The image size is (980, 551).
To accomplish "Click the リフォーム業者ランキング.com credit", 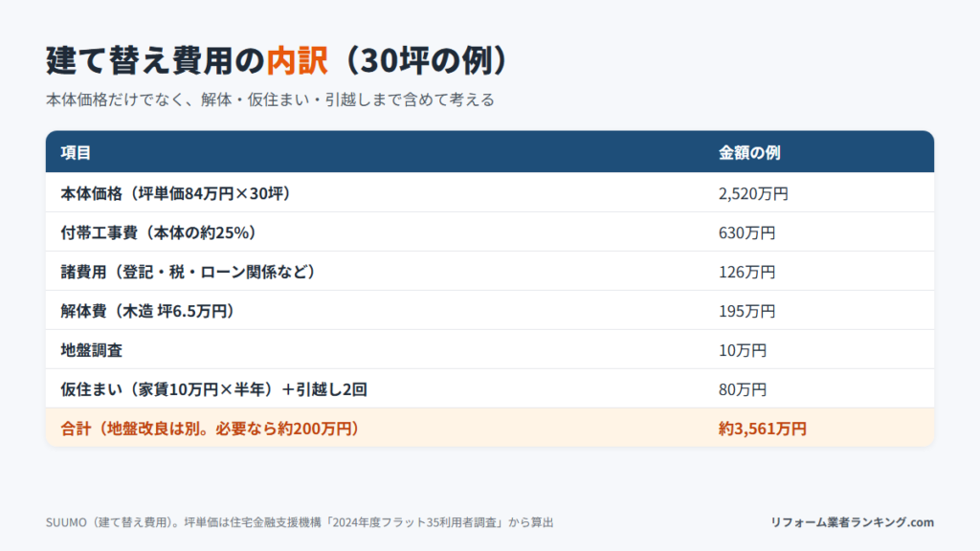I will click(852, 522).
